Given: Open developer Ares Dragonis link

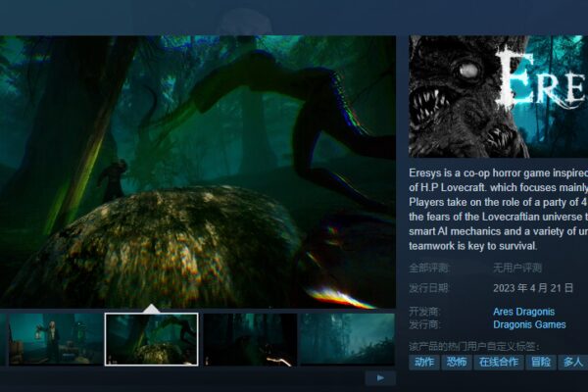Looking at the screenshot, I should [x=523, y=312].
